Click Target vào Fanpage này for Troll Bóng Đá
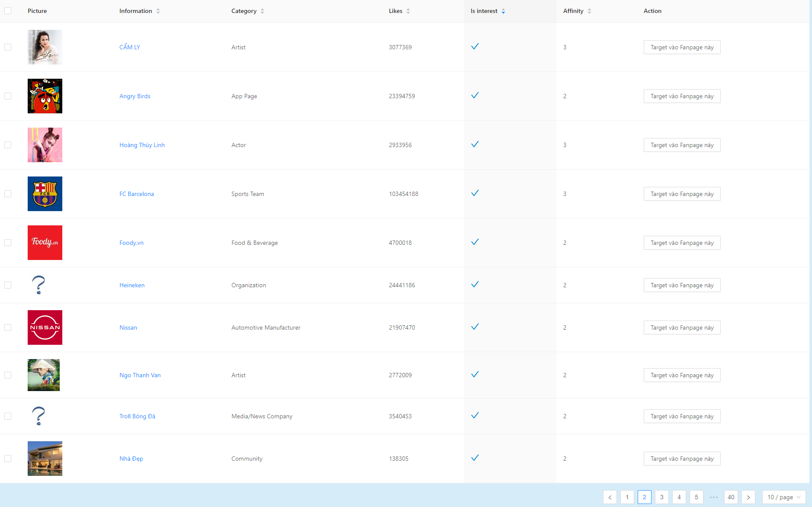Image resolution: width=812 pixels, height=507 pixels. click(x=682, y=416)
